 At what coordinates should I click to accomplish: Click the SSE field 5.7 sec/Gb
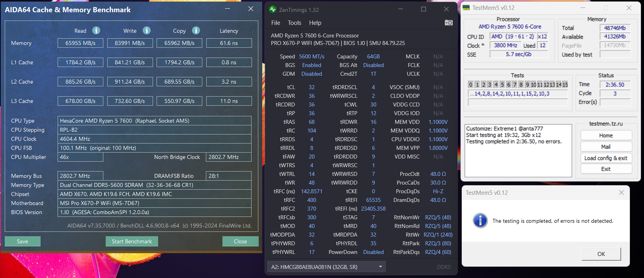[519, 54]
